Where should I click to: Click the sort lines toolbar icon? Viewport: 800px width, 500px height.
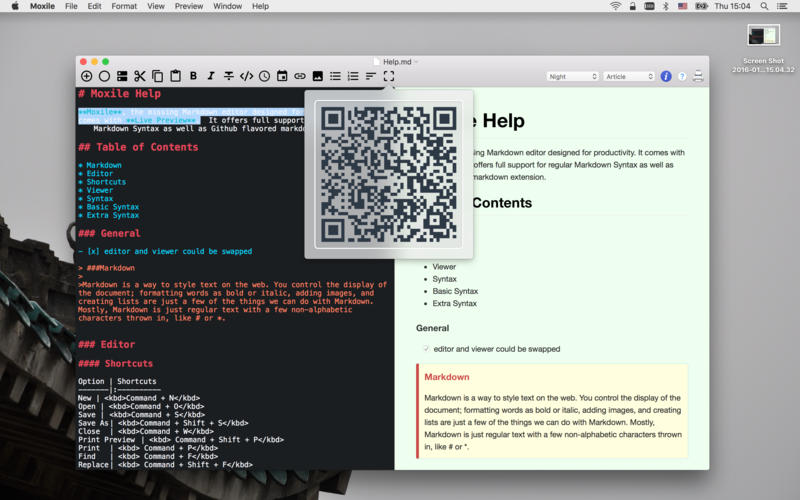coord(371,76)
